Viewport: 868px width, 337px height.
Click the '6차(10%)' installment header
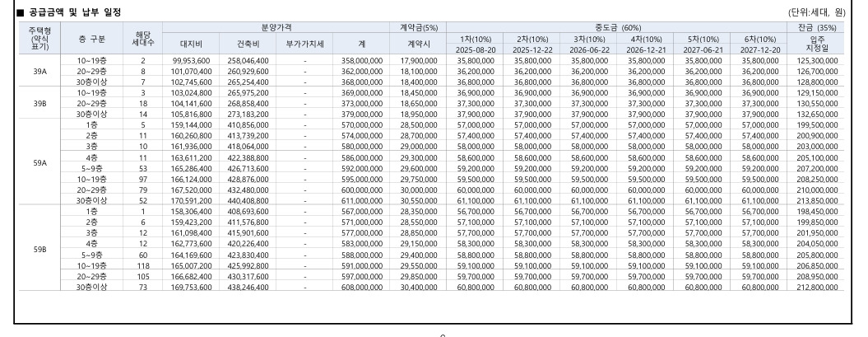[x=759, y=39]
